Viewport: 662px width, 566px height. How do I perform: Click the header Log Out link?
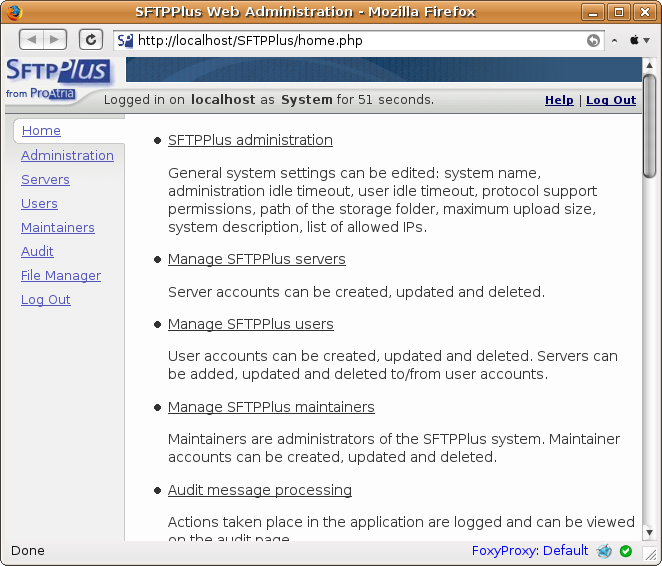pos(611,100)
